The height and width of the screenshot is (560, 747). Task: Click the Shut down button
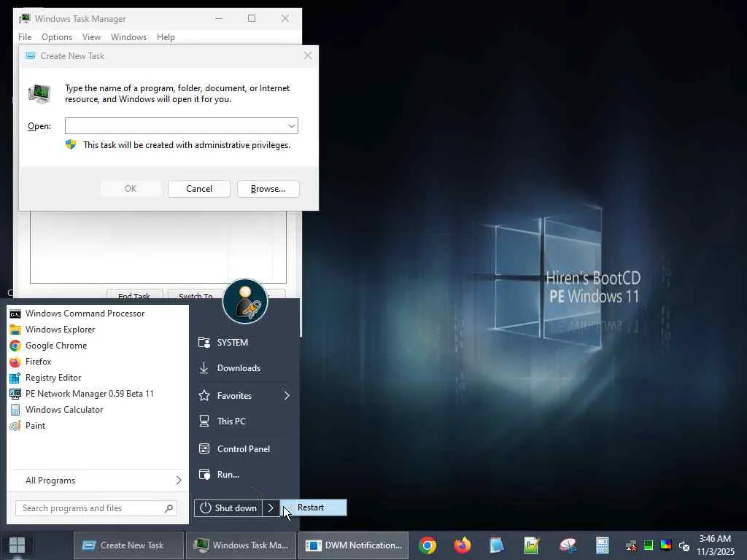click(228, 508)
